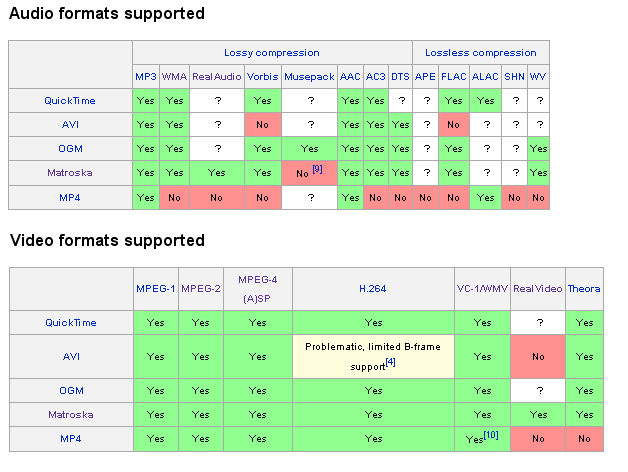This screenshot has height=472, width=628.
Task: Open the ALAC header link
Action: tap(485, 77)
